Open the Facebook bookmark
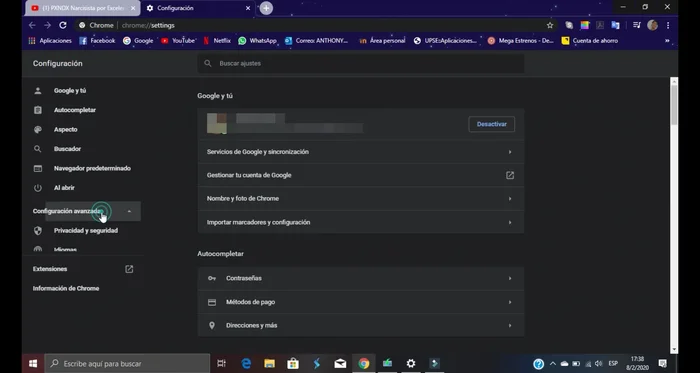The width and height of the screenshot is (700, 373). pyautogui.click(x=97, y=41)
